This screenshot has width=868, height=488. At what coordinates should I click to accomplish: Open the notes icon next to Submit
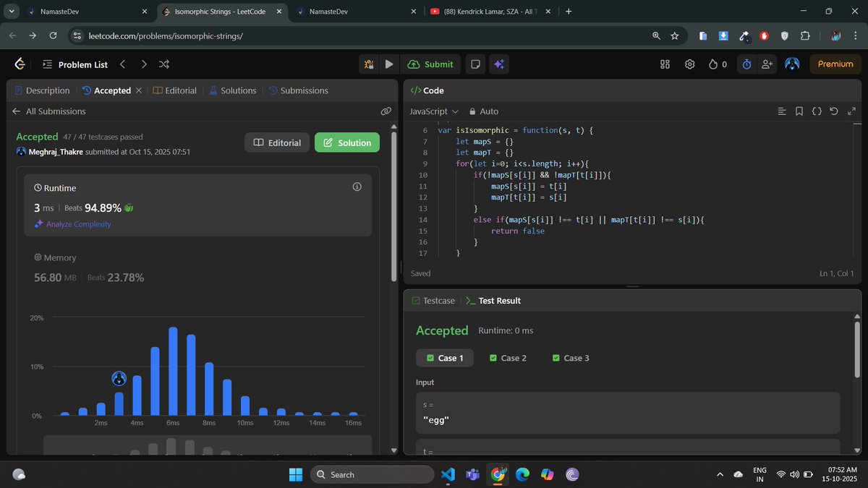(x=475, y=64)
